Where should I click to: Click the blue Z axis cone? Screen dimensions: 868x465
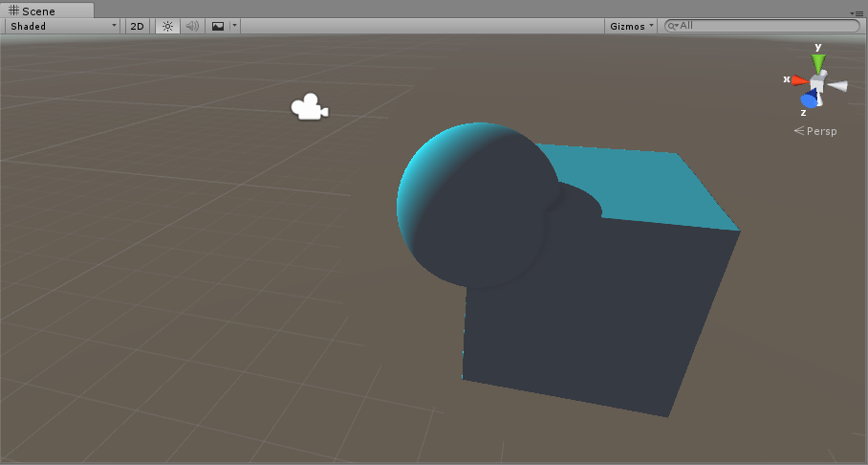pyautogui.click(x=811, y=100)
